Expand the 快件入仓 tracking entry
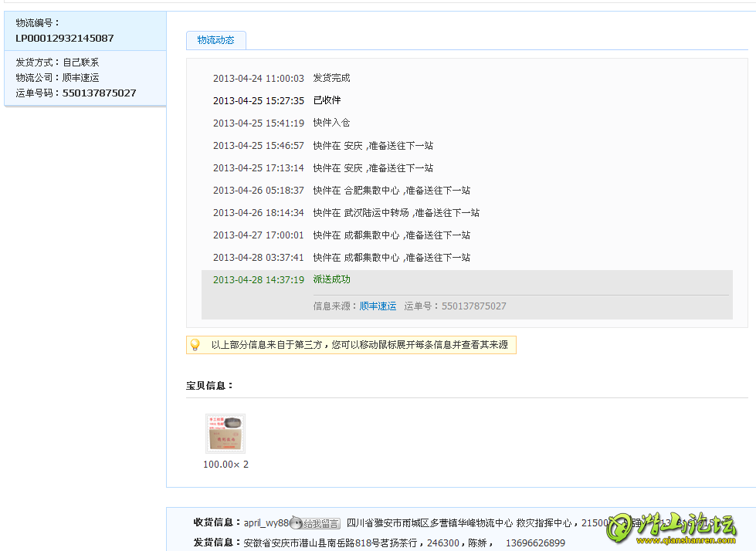 (x=331, y=123)
